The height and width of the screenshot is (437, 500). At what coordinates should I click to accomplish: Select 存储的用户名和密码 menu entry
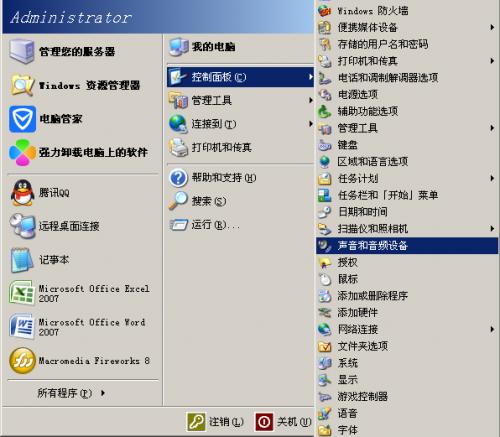coord(407,44)
